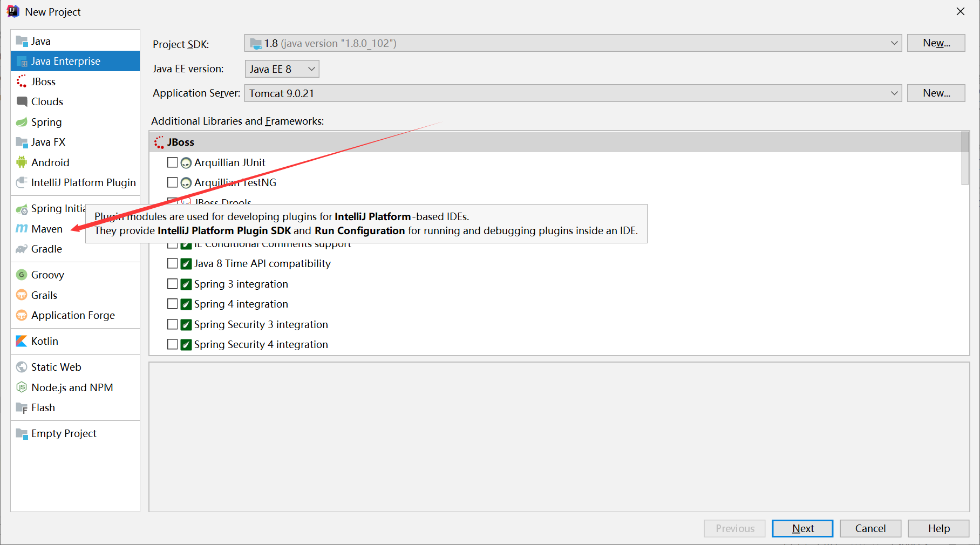Click the Next button
980x545 pixels.
pos(802,528)
